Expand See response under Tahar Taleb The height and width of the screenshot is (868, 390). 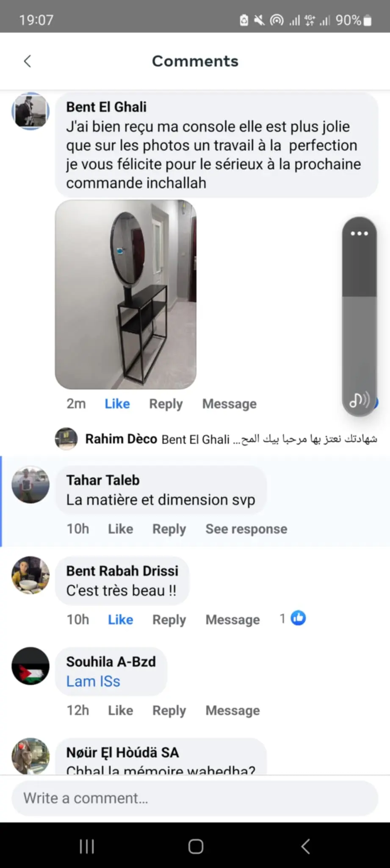[x=246, y=529]
